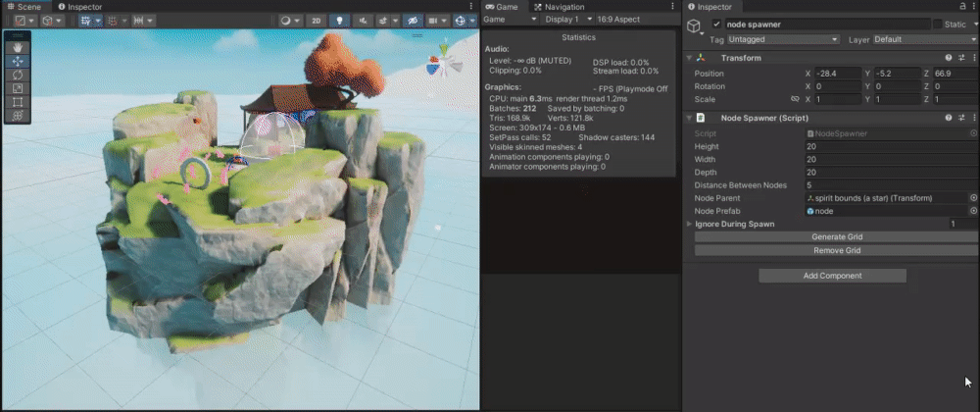Viewport: 980px width, 412px height.
Task: Toggle grid snapping icon
Action: 112,21
